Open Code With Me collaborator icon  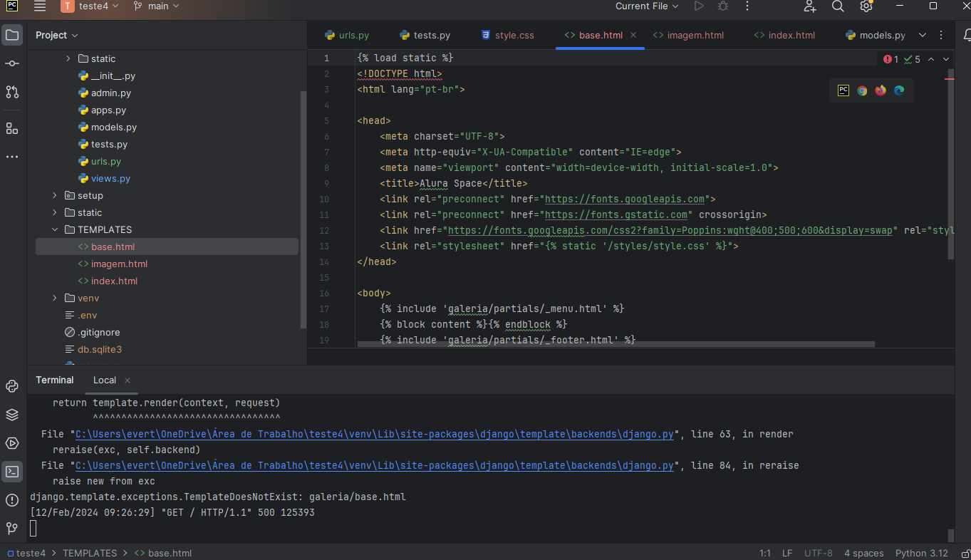point(810,6)
